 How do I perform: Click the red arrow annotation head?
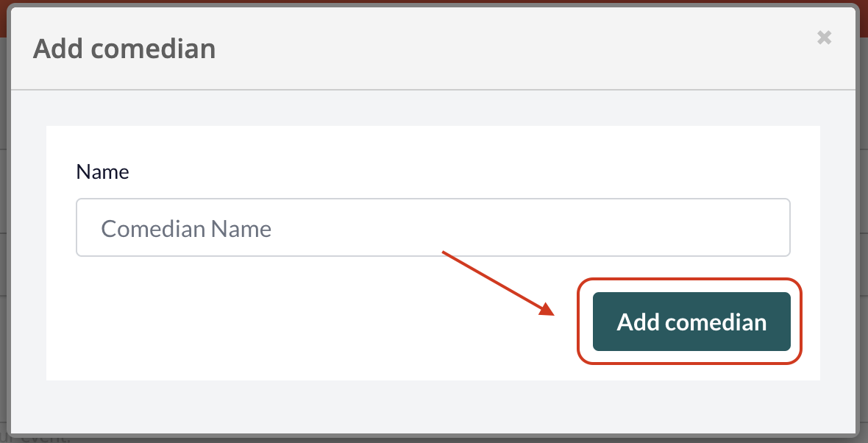click(x=547, y=309)
